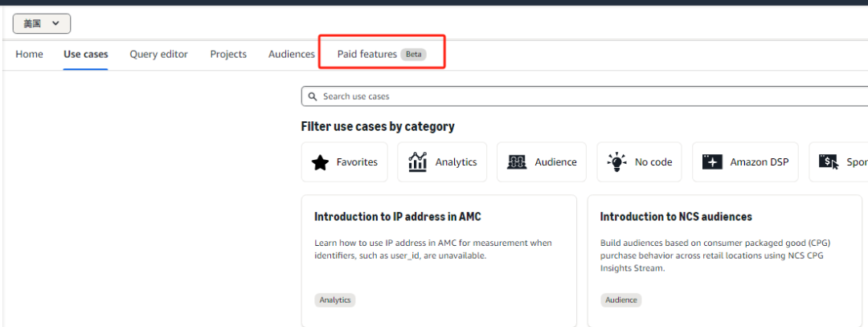Switch to the Home tab
Image resolution: width=868 pixels, height=327 pixels.
[29, 55]
